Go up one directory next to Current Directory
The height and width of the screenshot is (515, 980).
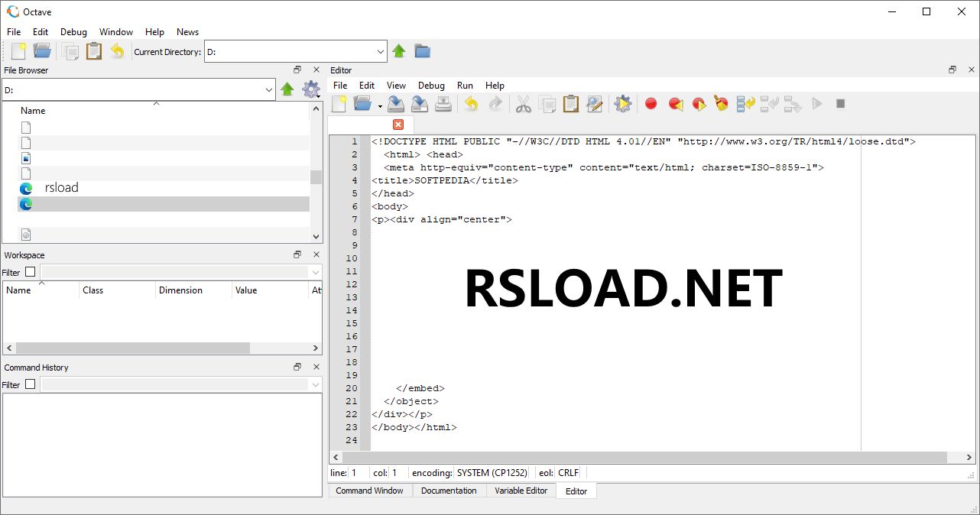[399, 51]
